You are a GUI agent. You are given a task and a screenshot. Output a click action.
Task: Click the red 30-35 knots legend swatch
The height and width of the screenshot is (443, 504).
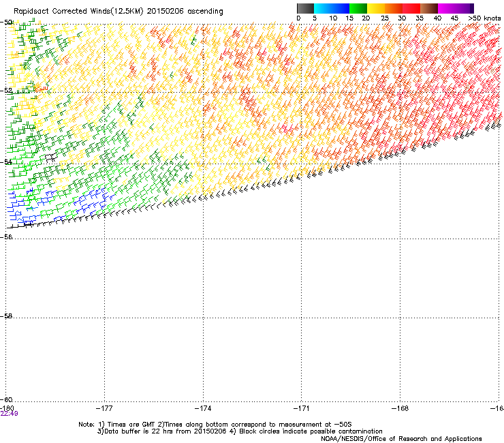click(x=411, y=8)
